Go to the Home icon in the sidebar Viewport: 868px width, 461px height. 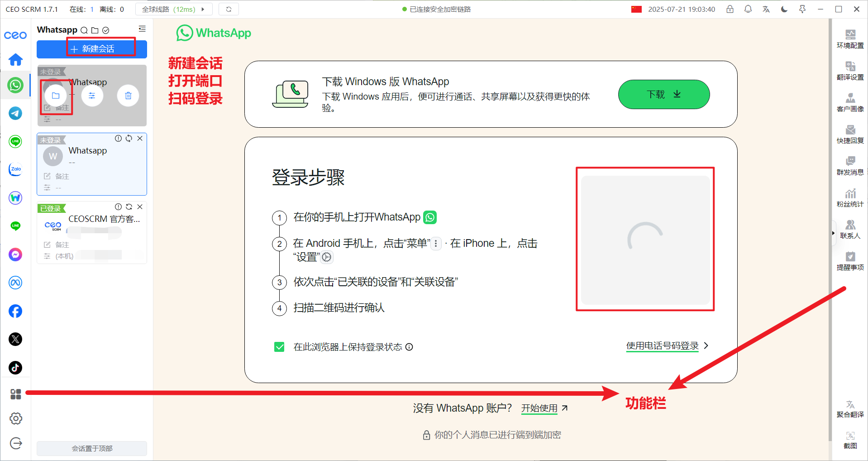click(15, 59)
